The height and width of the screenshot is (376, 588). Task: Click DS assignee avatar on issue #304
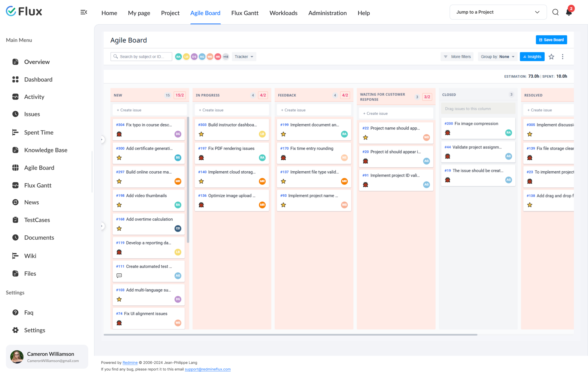click(x=178, y=134)
